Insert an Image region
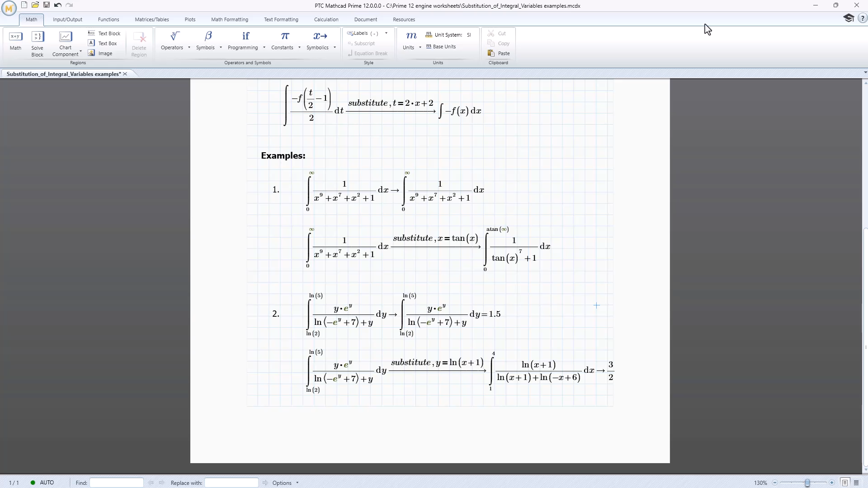Viewport: 868px width, 488px height. click(100, 53)
